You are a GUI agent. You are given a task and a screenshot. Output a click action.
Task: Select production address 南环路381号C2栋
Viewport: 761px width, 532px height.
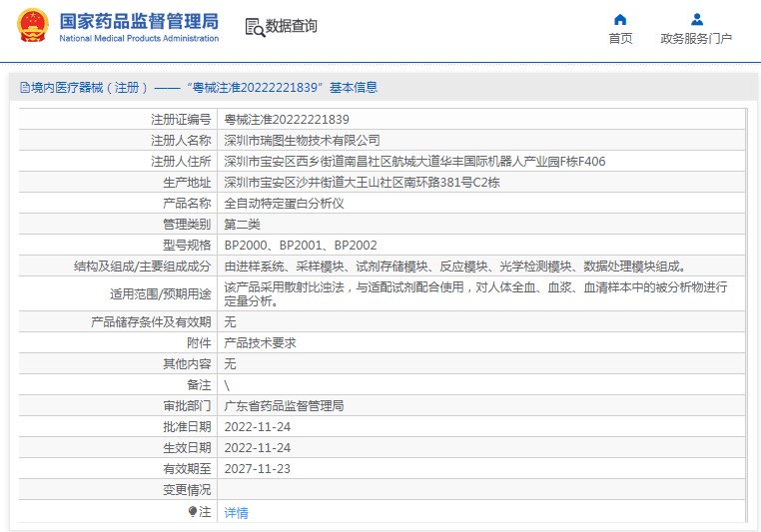(363, 183)
